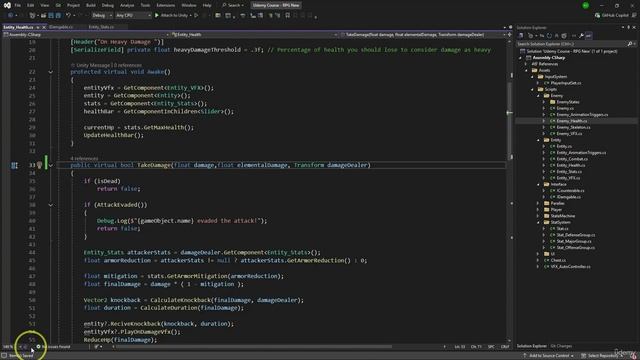Collapse the Awake method code block
Screen dimensions: 640x360
(x=51, y=72)
